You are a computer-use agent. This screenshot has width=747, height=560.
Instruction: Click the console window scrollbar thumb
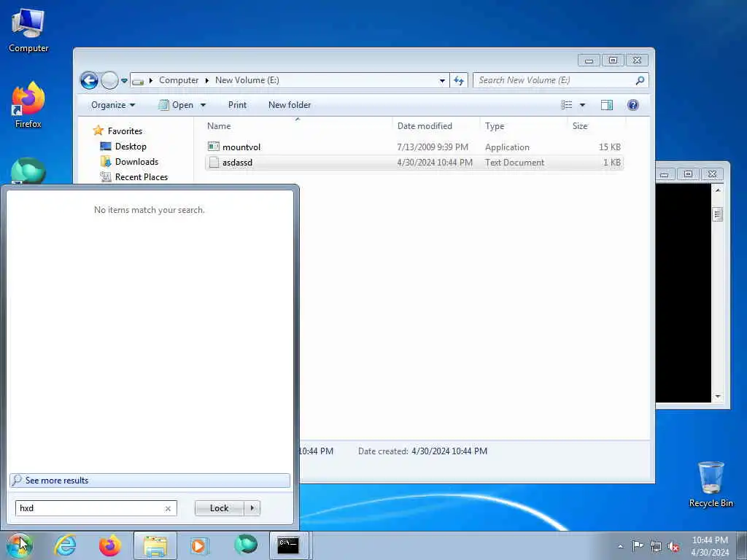(x=718, y=214)
